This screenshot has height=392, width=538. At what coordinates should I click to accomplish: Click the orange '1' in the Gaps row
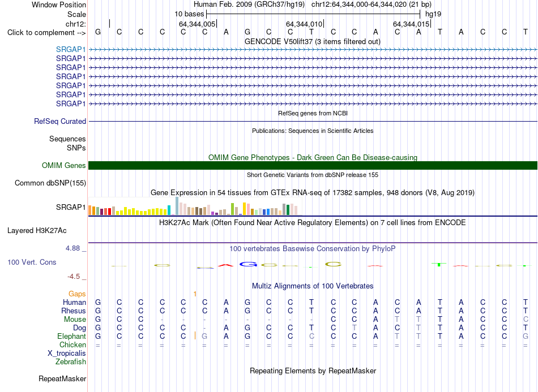pyautogui.click(x=195, y=294)
